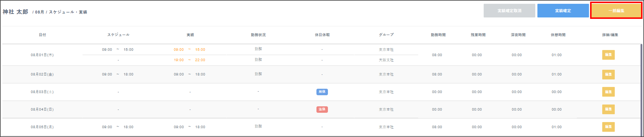Image resolution: width=644 pixels, height=137 pixels.
Task: Click the grey 実績確定取消 button
Action: 509,11
